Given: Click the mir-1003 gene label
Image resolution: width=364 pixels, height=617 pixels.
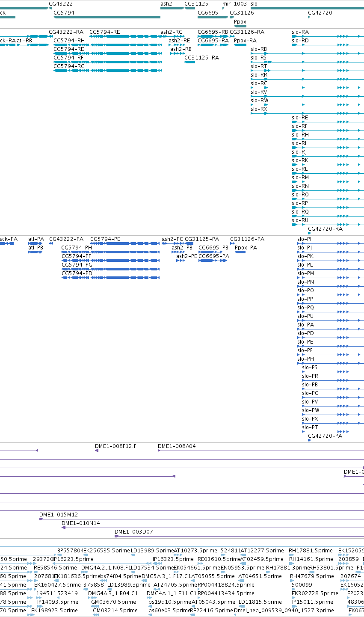Looking at the screenshot, I should 234,4.
